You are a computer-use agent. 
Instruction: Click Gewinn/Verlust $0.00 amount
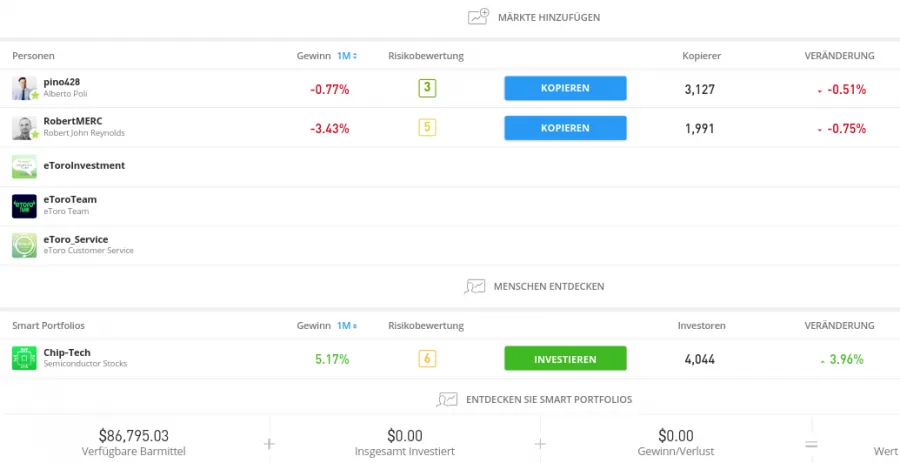tap(676, 435)
